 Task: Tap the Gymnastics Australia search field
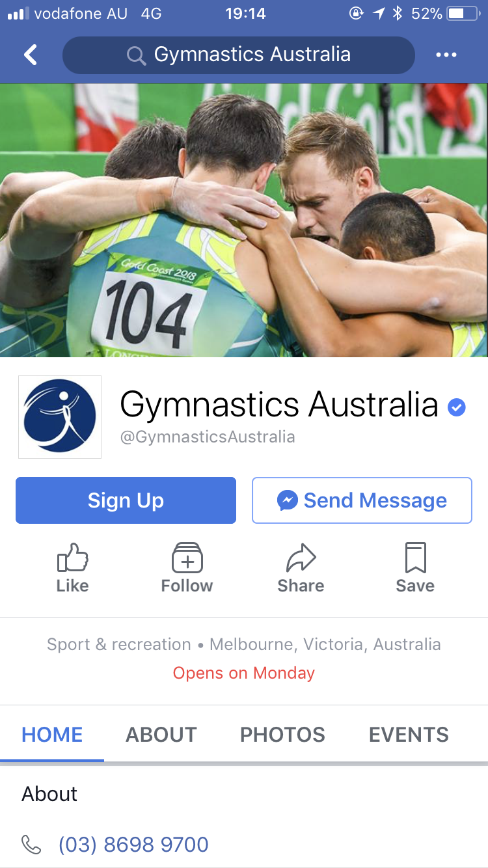(238, 55)
